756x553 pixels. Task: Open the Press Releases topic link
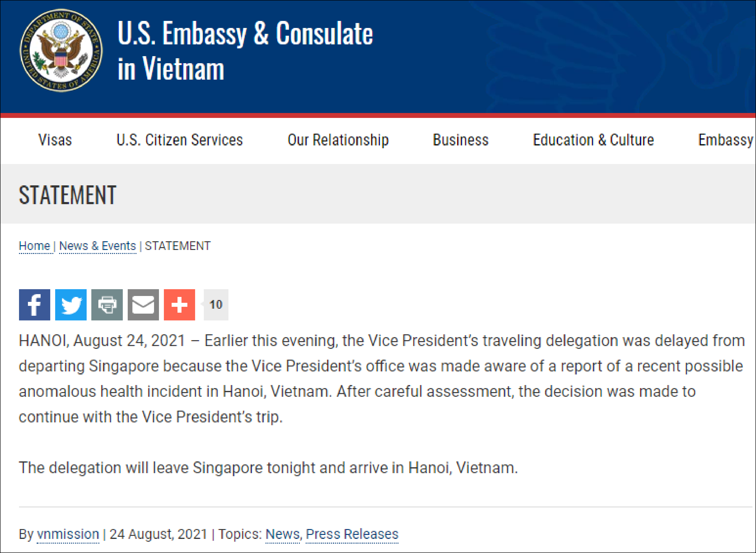coord(352,534)
